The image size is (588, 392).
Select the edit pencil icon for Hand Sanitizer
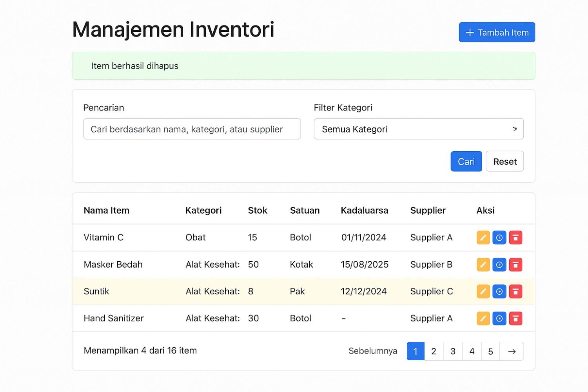click(x=483, y=318)
